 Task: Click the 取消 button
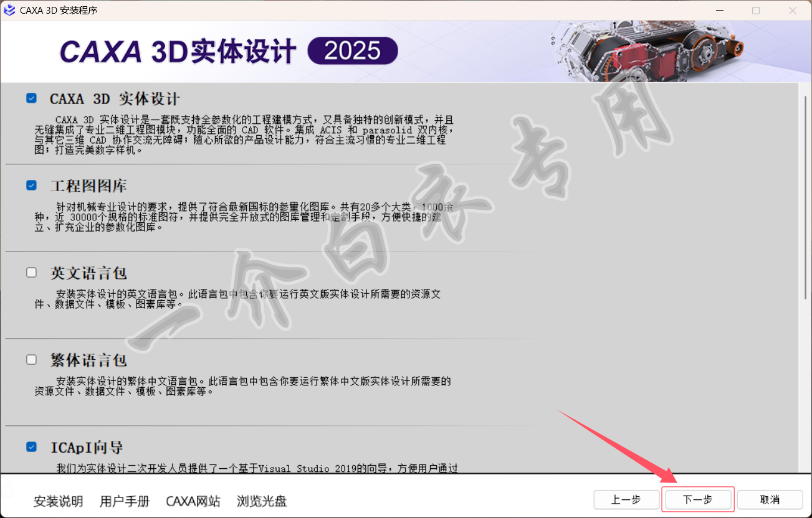point(770,499)
